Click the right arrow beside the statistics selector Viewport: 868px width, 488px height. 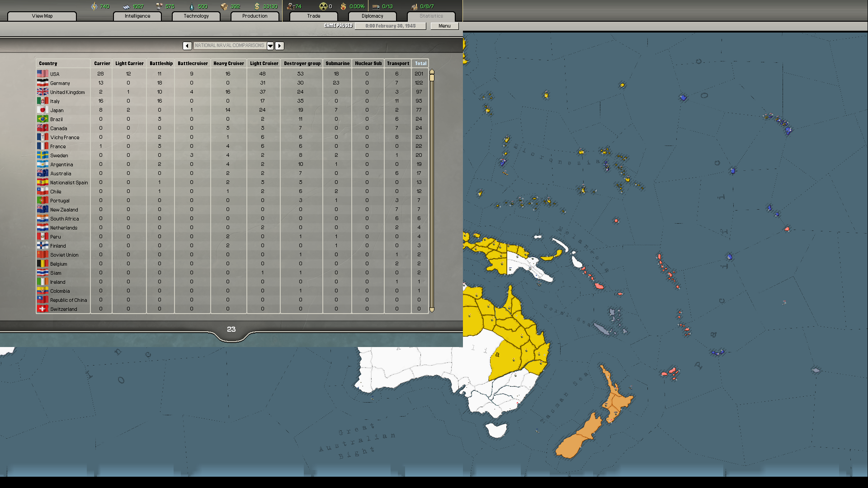tap(279, 46)
